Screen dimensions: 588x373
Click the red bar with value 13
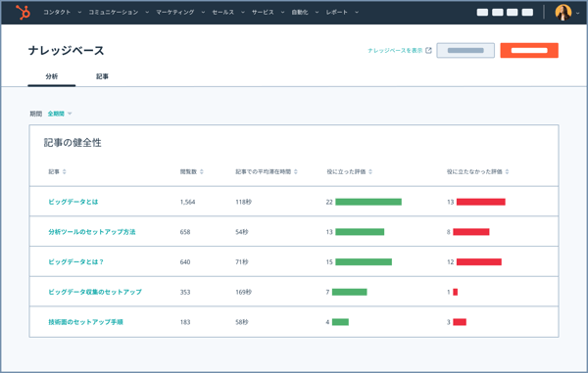[481, 202]
